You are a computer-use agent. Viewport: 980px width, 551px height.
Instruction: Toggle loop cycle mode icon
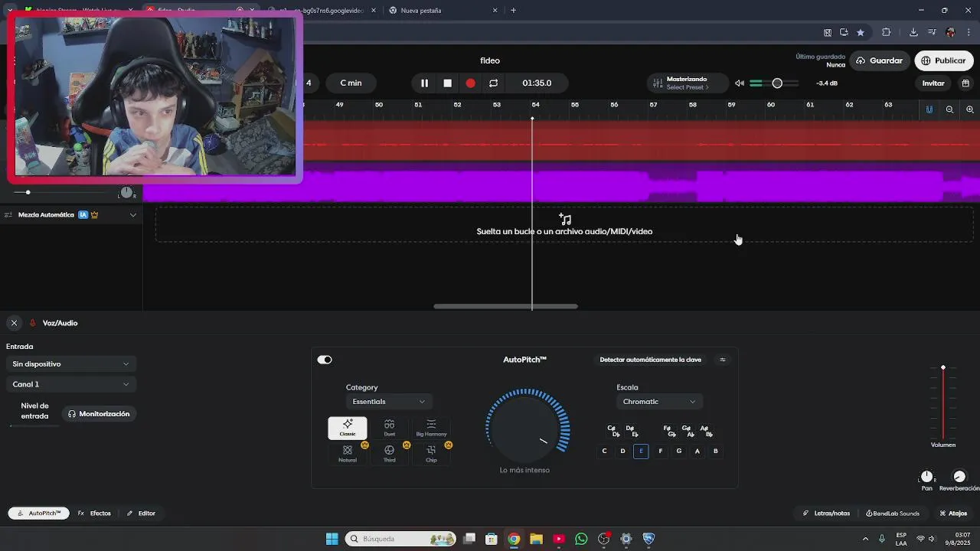493,83
